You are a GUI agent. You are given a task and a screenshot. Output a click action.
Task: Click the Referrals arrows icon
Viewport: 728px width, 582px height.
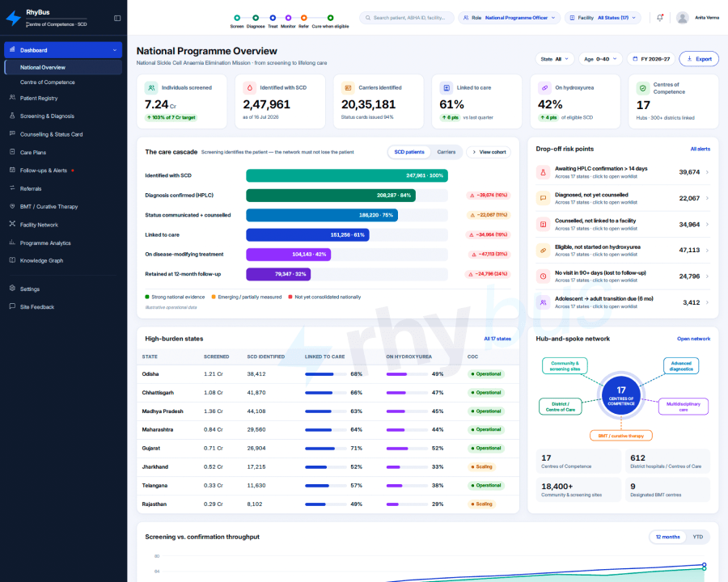(x=12, y=188)
